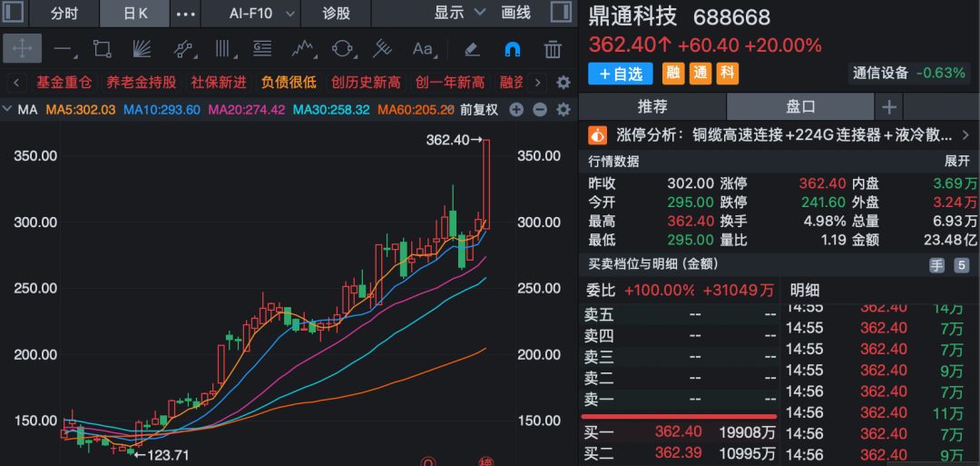Select the circle cycle tool
The width and height of the screenshot is (980, 466).
343,49
